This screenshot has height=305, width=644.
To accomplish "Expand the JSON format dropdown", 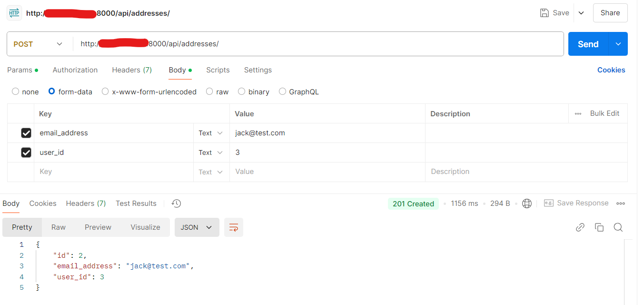I will (197, 227).
